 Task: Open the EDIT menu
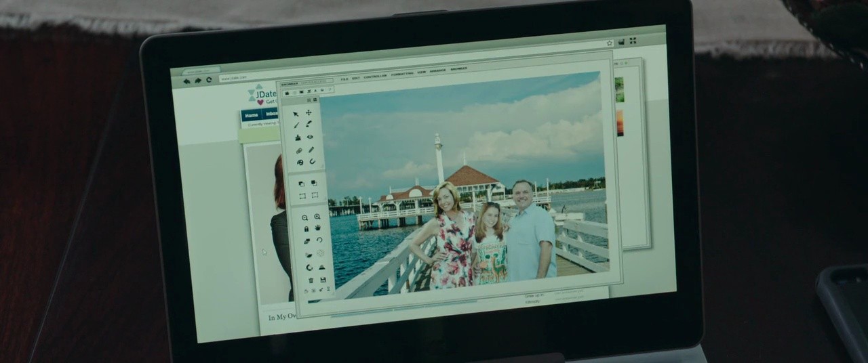(x=356, y=78)
